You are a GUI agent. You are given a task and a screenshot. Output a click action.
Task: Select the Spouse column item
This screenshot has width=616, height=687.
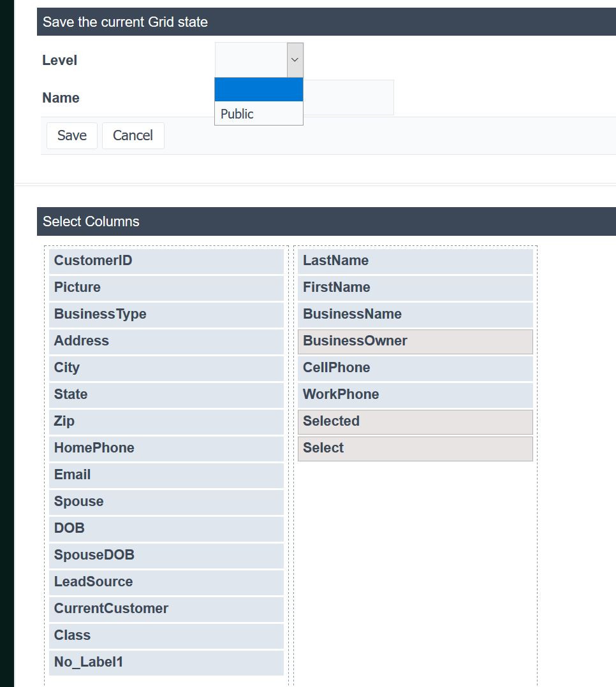coord(166,502)
